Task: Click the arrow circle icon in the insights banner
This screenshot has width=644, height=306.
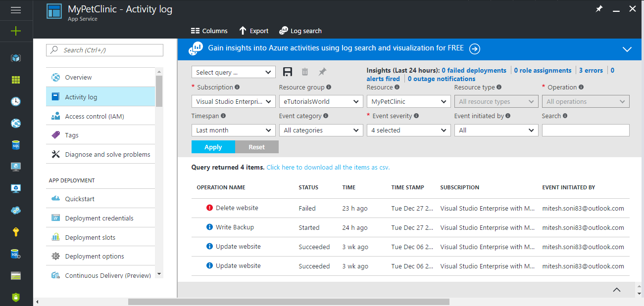Action: click(475, 48)
